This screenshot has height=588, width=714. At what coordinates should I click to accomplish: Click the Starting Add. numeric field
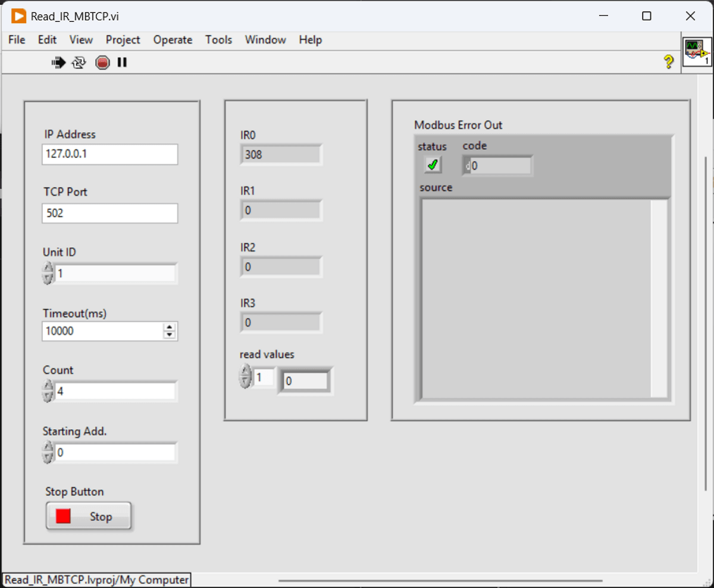(116, 452)
